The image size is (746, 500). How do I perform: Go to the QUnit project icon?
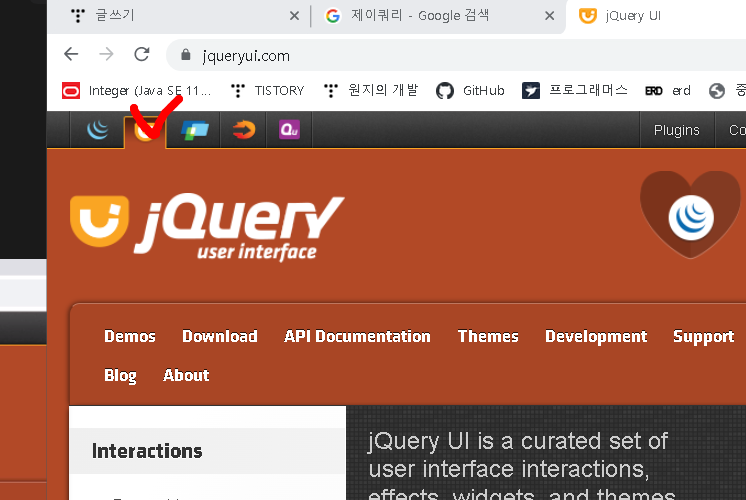[x=289, y=130]
